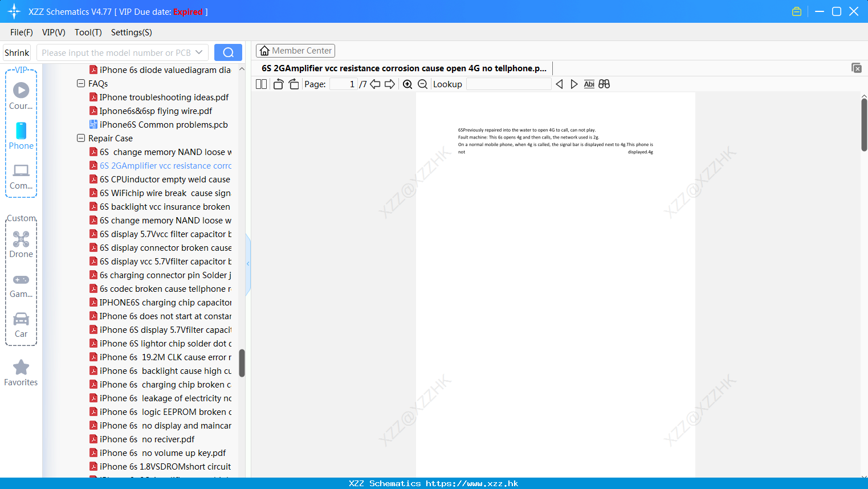Click the model number search field

[117, 52]
